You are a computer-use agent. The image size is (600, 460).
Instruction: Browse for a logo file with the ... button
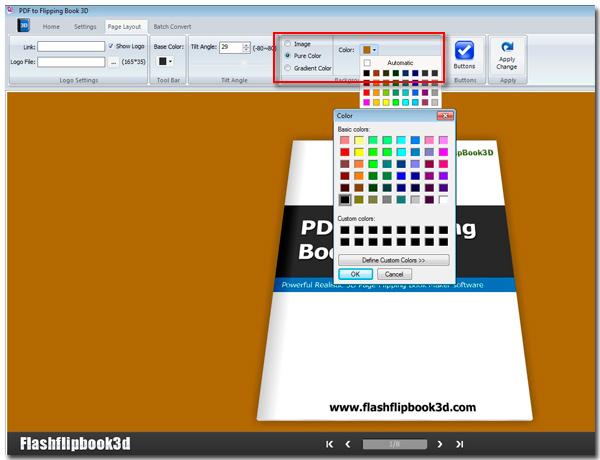tap(113, 62)
